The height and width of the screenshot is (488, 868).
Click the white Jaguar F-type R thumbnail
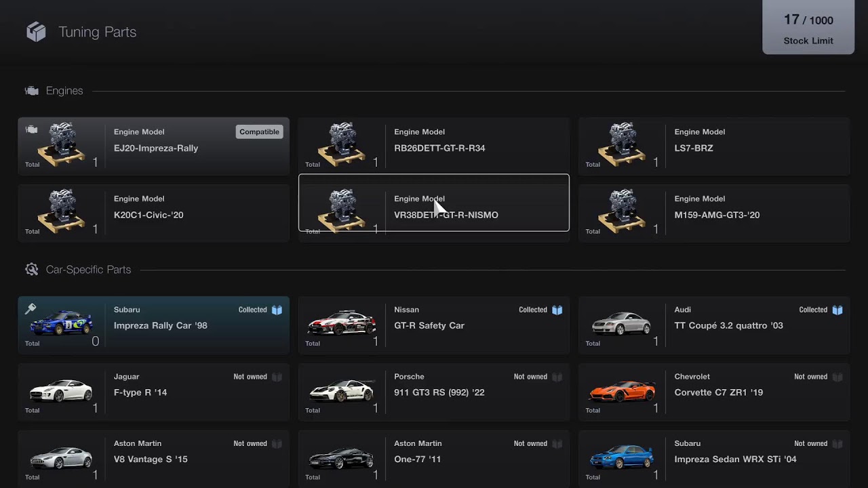pos(61,390)
